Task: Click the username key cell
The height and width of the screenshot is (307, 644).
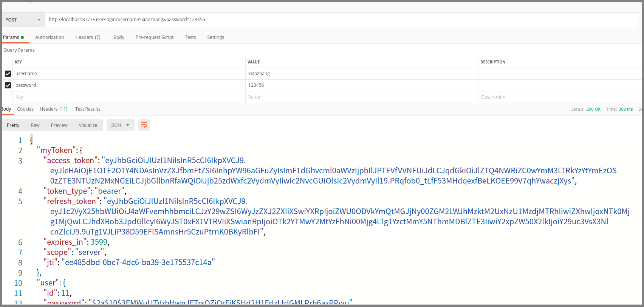Action: click(129, 74)
